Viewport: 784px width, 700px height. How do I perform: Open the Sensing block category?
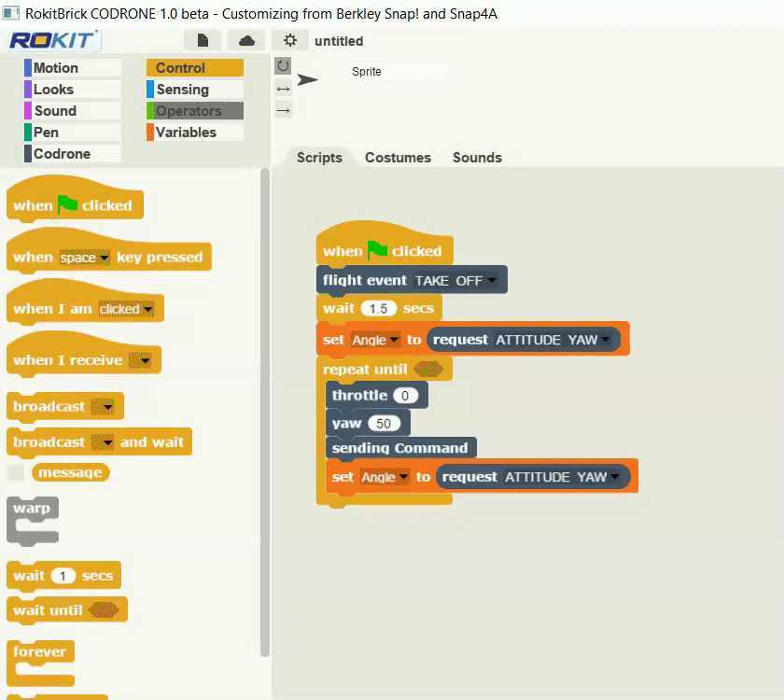195,90
